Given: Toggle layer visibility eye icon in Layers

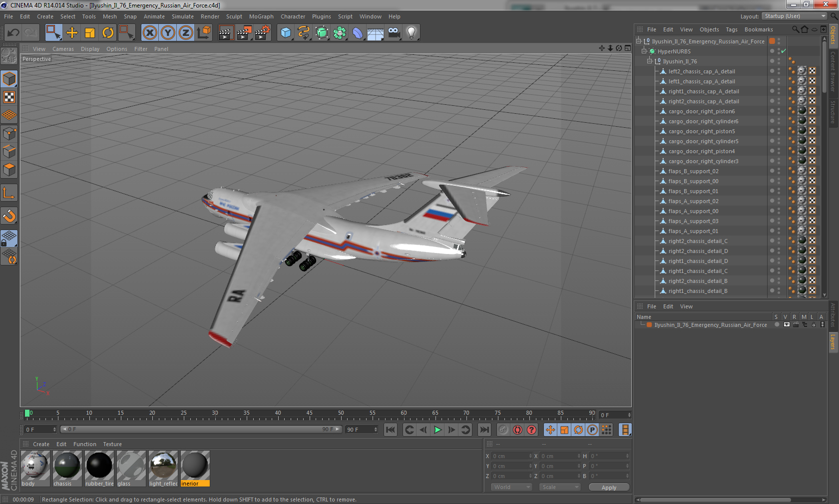Looking at the screenshot, I should click(x=787, y=325).
